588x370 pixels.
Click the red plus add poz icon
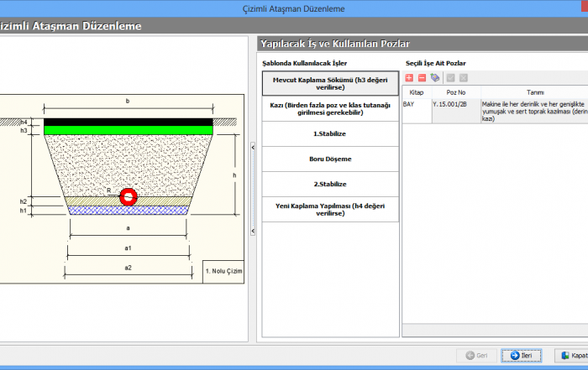(409, 77)
